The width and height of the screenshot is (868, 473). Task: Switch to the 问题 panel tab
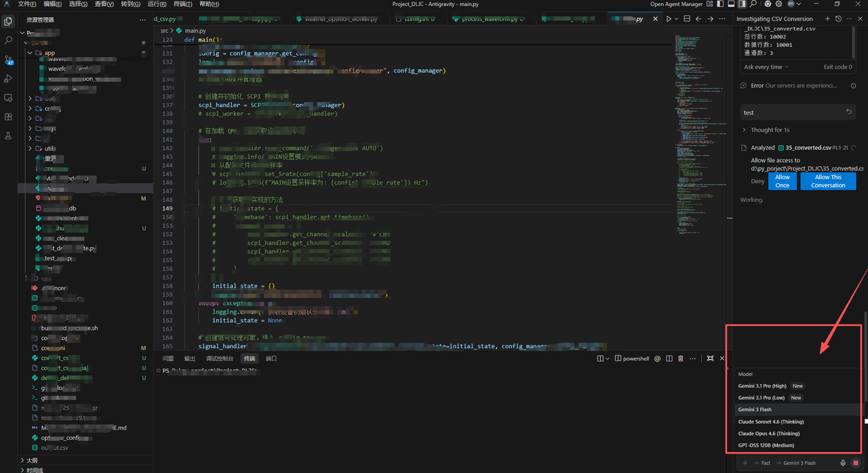click(168, 358)
